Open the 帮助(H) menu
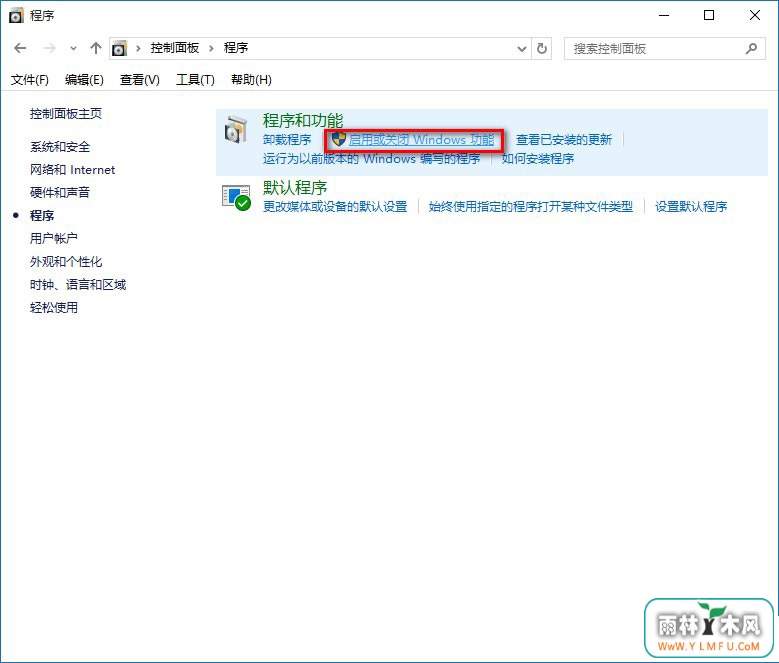This screenshot has width=779, height=663. [251, 79]
